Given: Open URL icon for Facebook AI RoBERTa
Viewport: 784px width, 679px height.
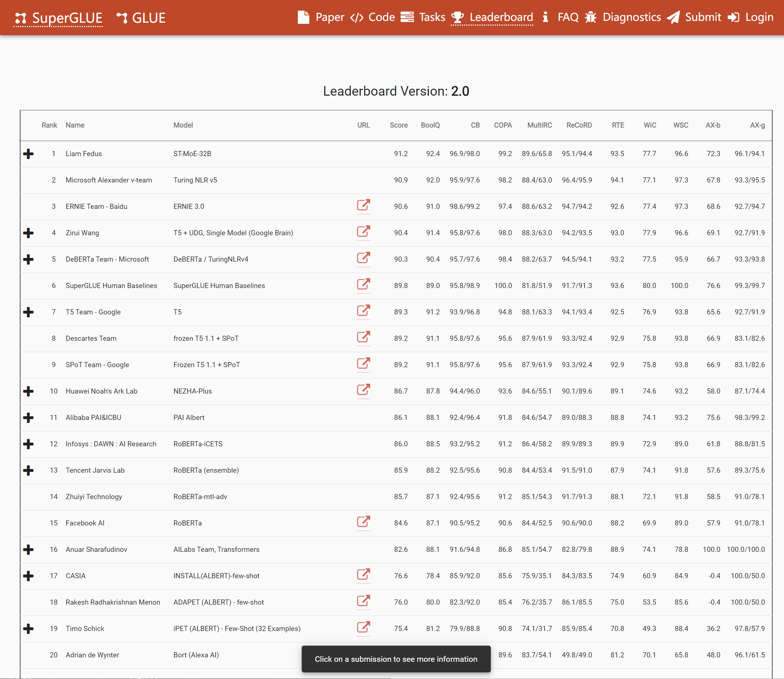Looking at the screenshot, I should [363, 522].
